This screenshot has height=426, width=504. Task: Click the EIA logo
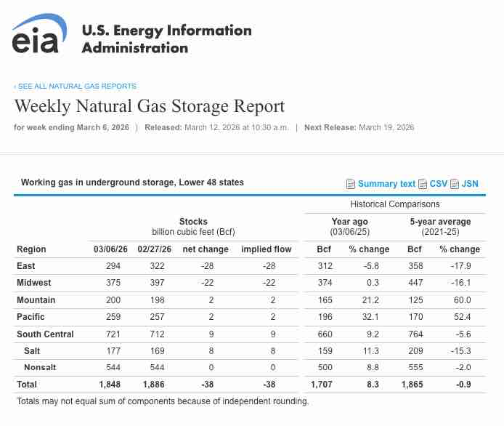[x=36, y=36]
